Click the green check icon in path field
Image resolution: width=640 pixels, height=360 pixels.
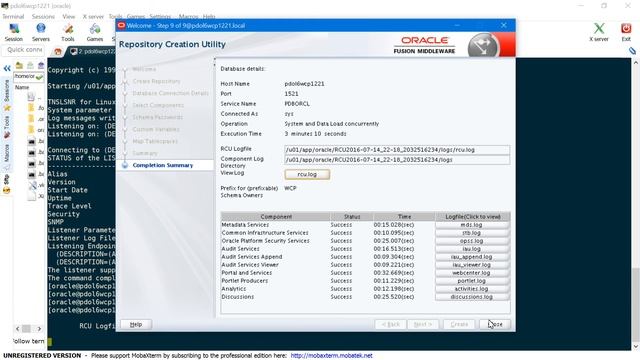(40, 76)
